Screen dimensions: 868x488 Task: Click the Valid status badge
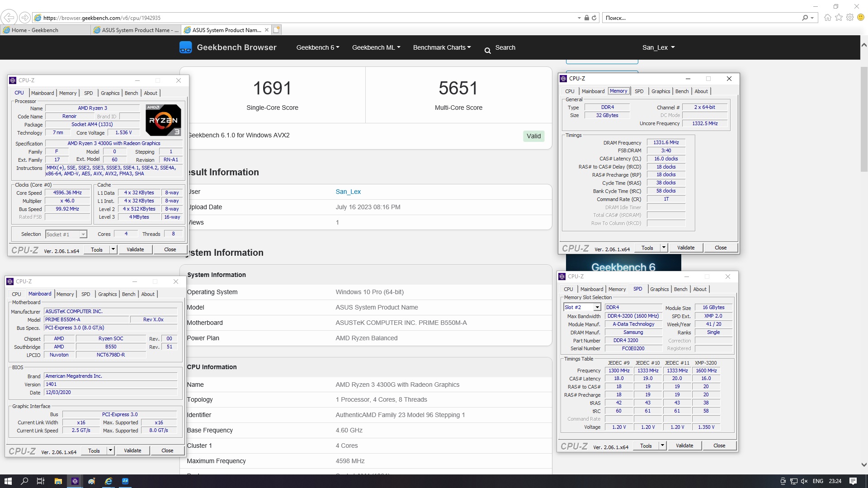pos(533,136)
